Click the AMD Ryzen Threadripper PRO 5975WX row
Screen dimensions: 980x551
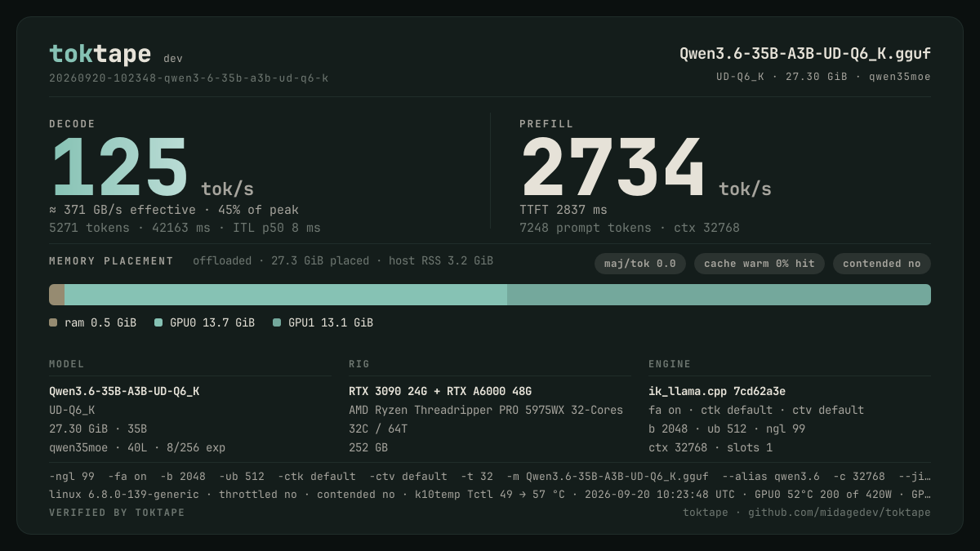[486, 410]
